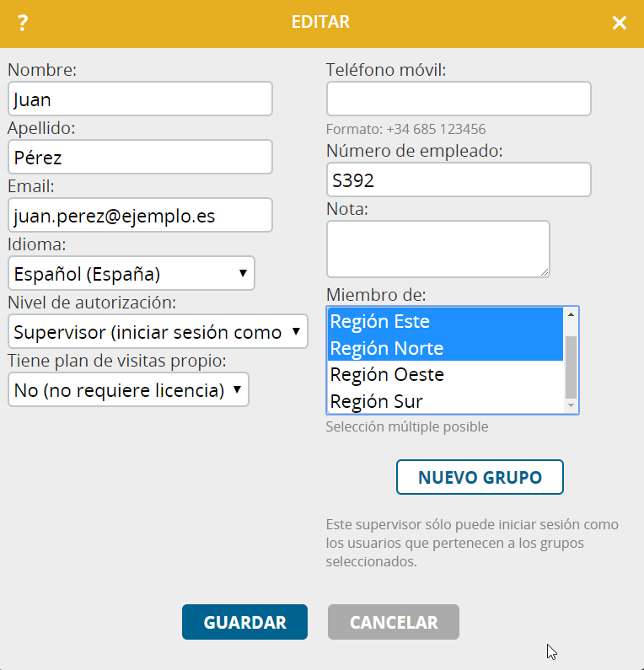Click the Email input field

tap(140, 215)
